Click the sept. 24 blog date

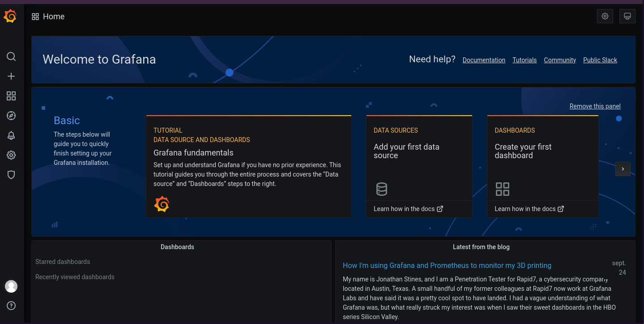[x=619, y=268]
